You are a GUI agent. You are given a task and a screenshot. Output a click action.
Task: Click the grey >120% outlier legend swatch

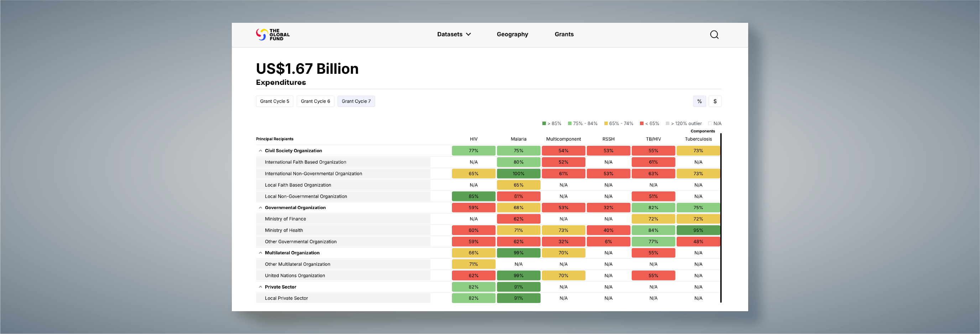click(667, 123)
